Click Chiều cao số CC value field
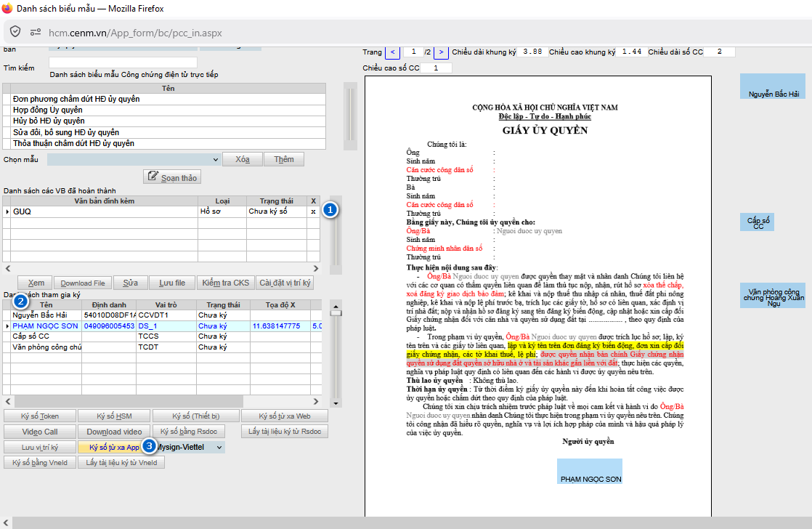The width and height of the screenshot is (812, 529). pyautogui.click(x=436, y=68)
